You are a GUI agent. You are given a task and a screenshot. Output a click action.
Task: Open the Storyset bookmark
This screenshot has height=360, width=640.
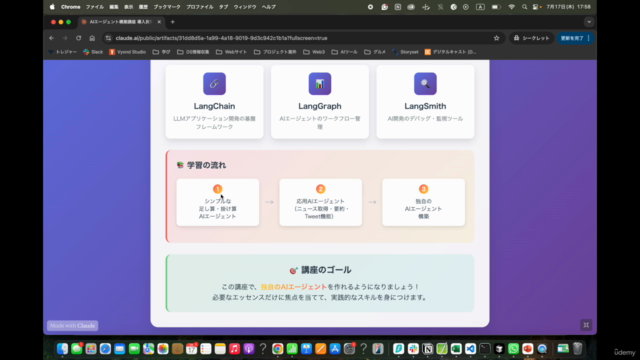click(405, 52)
